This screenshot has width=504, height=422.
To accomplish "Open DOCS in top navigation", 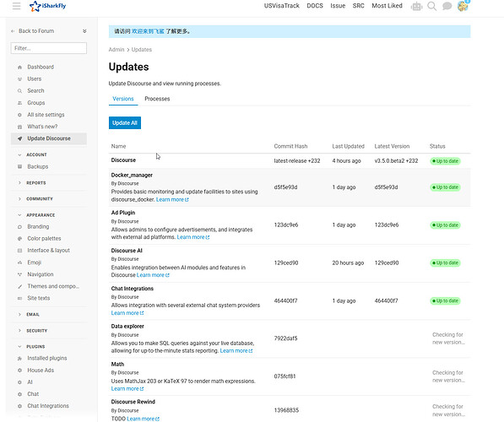I will (315, 6).
